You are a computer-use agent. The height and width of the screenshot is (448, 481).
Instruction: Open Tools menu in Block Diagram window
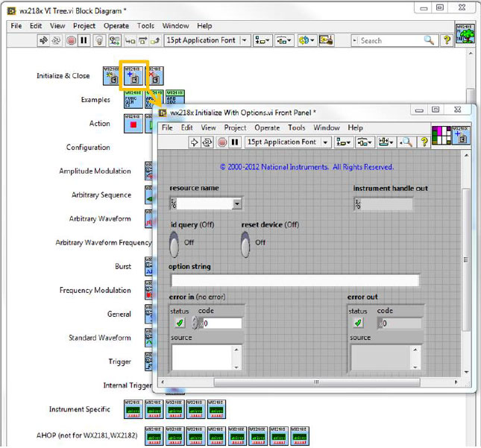(145, 25)
